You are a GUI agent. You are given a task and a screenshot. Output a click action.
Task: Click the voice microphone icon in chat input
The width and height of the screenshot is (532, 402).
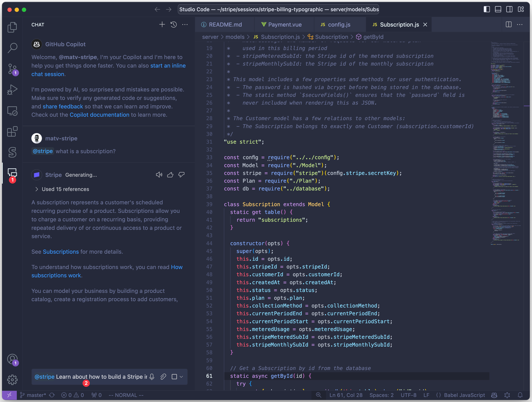point(152,377)
